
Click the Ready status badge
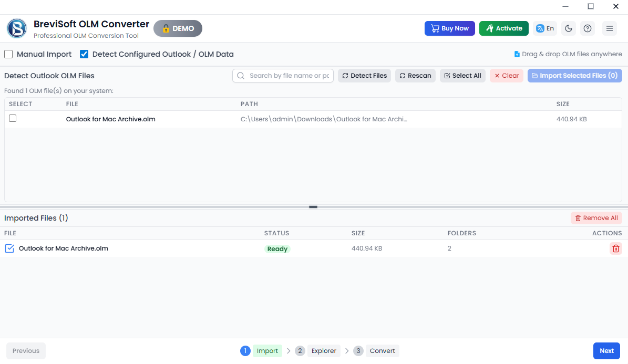[x=277, y=248]
